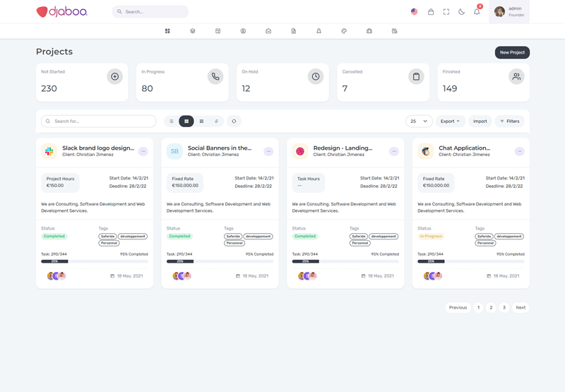Click the users icon on Finished card
Screen dimensions: 565x392
(x=517, y=76)
